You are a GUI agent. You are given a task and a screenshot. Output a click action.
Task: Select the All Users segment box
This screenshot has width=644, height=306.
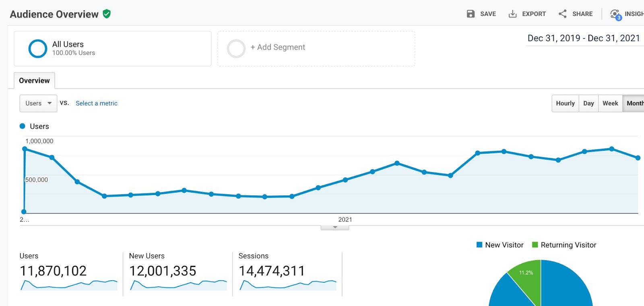(x=113, y=49)
